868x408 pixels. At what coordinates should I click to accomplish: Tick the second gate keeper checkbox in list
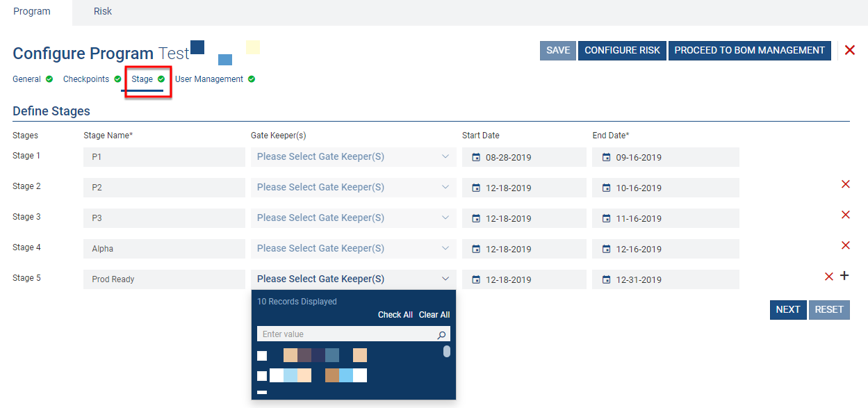(262, 376)
